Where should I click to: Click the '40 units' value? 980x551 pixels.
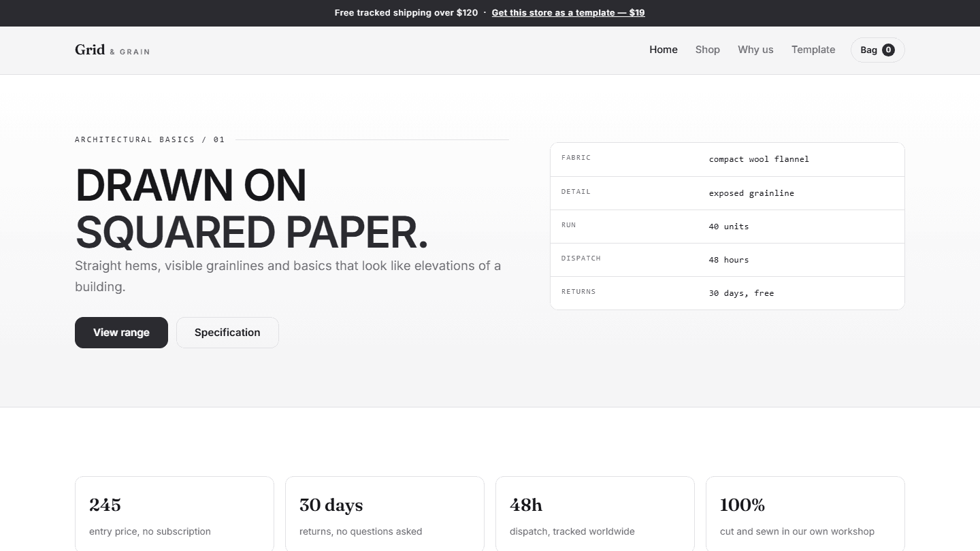[729, 227]
